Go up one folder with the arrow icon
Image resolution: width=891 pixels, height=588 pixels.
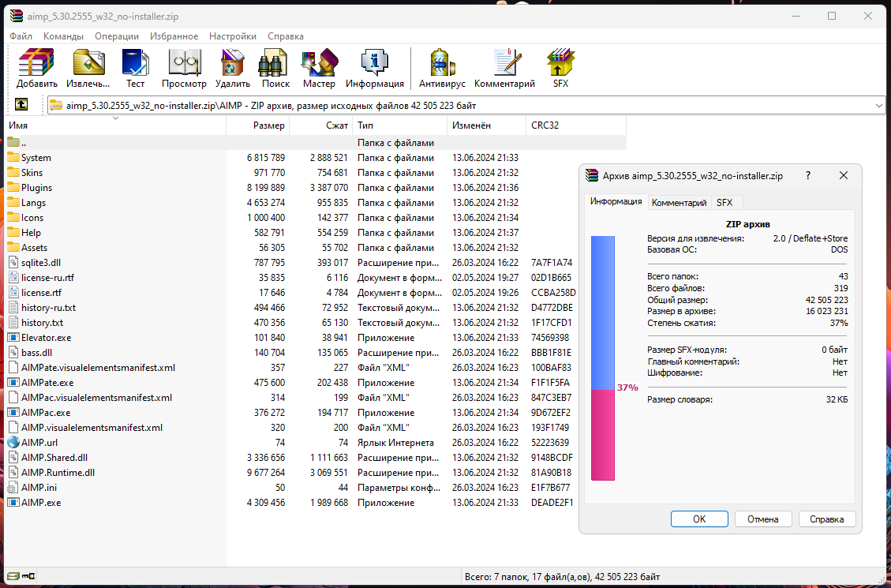click(x=21, y=104)
